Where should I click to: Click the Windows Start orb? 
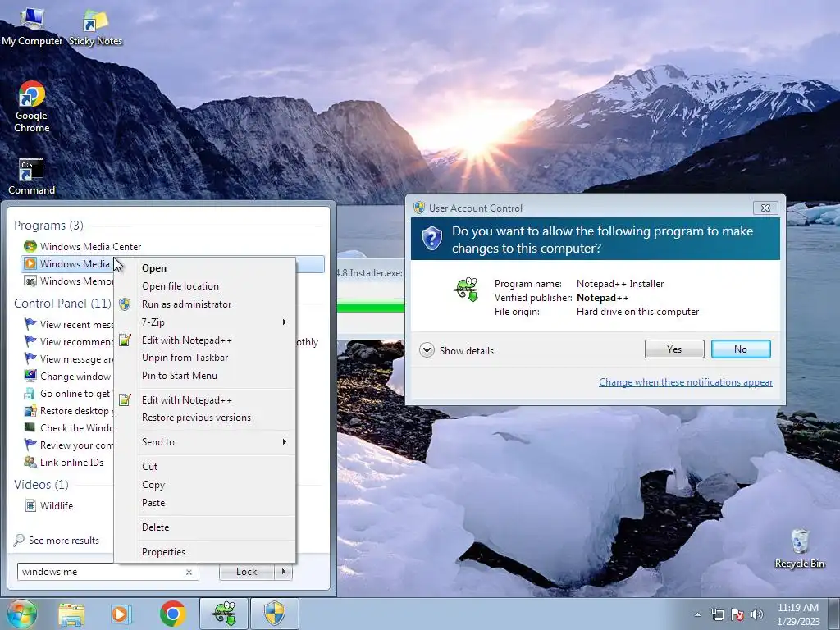[21, 614]
